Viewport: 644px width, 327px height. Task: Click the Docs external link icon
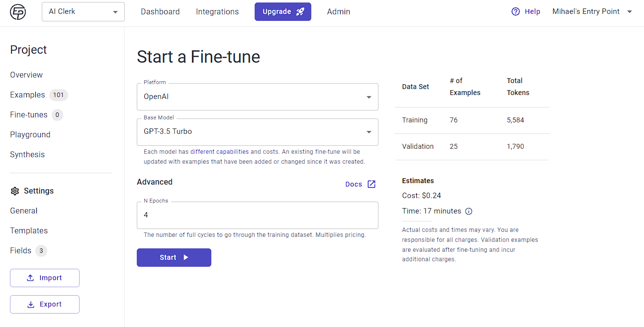tap(371, 184)
